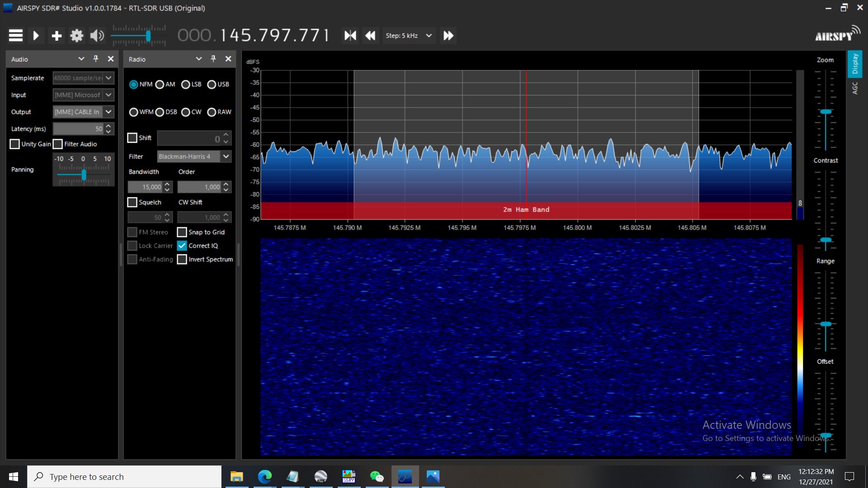
Task: Step frequency down with rewind icon
Action: point(370,35)
